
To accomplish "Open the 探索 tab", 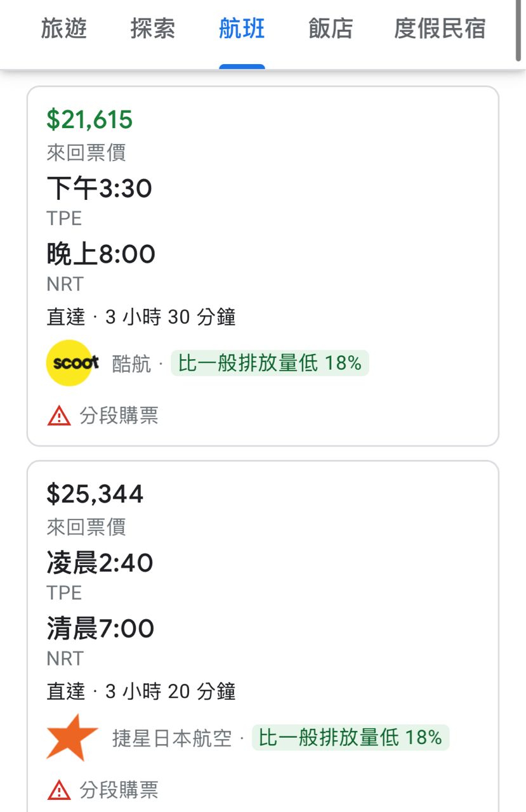I will coord(153,29).
